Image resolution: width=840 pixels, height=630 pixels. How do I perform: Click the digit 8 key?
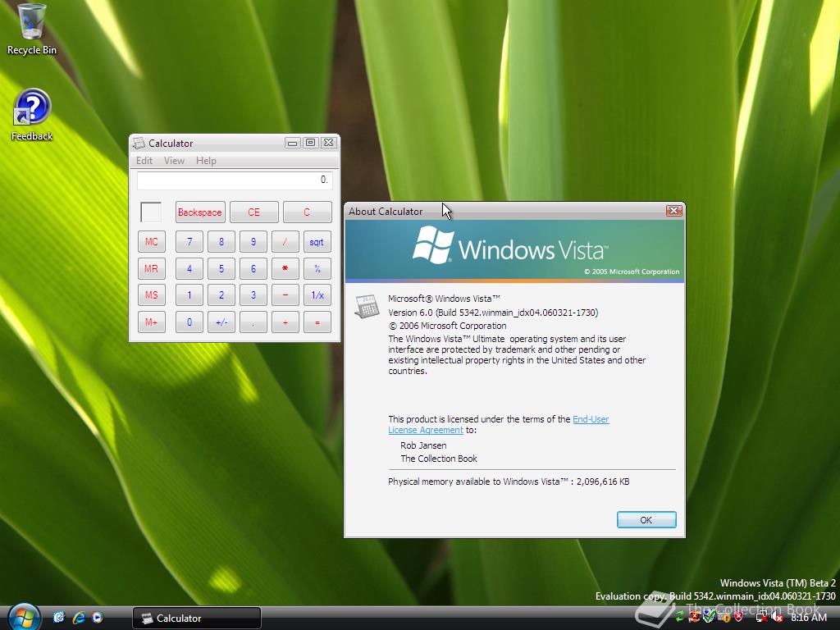click(x=221, y=242)
